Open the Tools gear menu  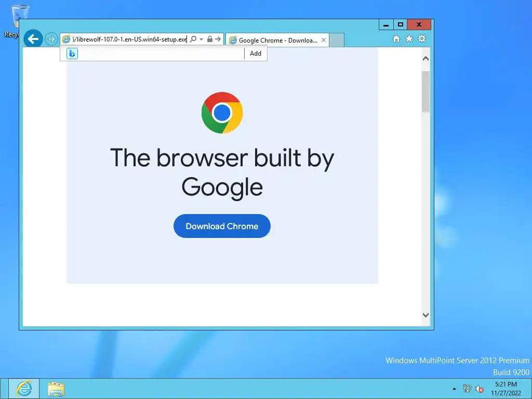[422, 38]
